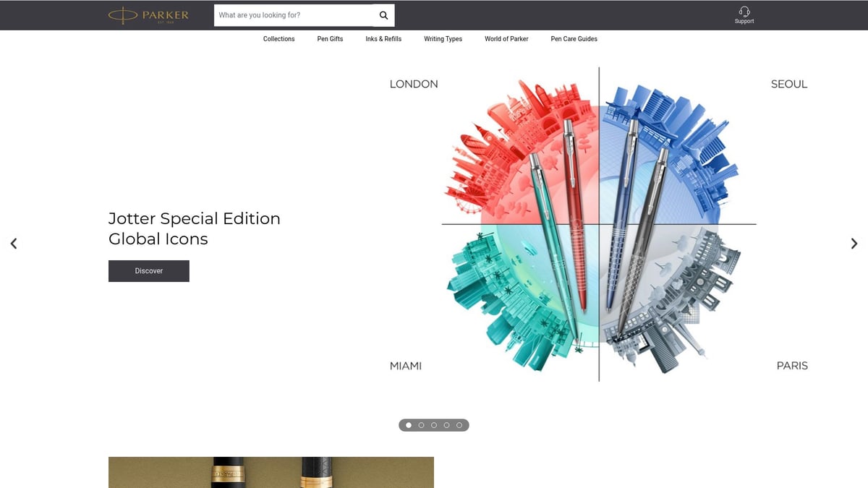Click the magnifying glass search icon
Image resolution: width=868 pixels, height=488 pixels.
click(x=383, y=15)
